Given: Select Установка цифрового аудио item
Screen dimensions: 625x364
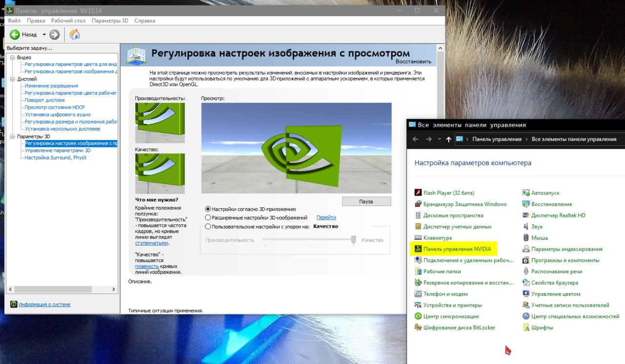Looking at the screenshot, I should tap(58, 115).
